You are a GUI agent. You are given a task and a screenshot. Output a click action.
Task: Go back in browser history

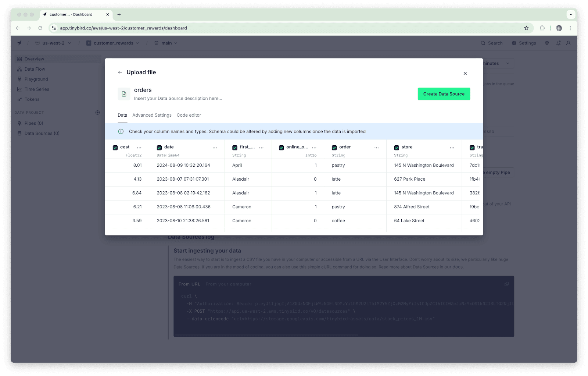[x=18, y=28]
